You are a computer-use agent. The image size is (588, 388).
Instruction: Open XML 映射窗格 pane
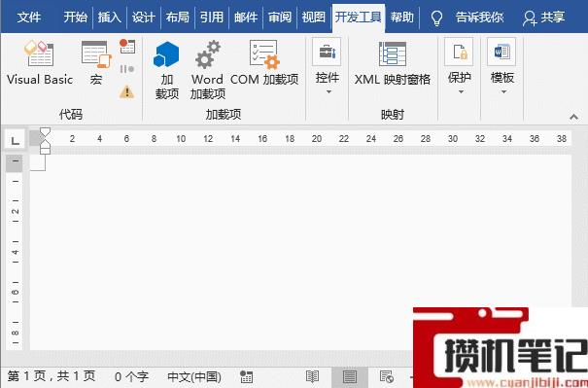[393, 63]
